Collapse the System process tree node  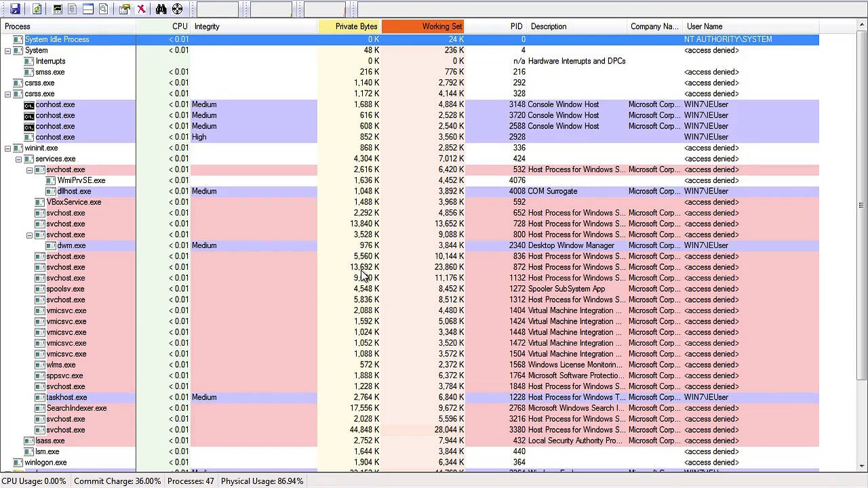coord(7,50)
